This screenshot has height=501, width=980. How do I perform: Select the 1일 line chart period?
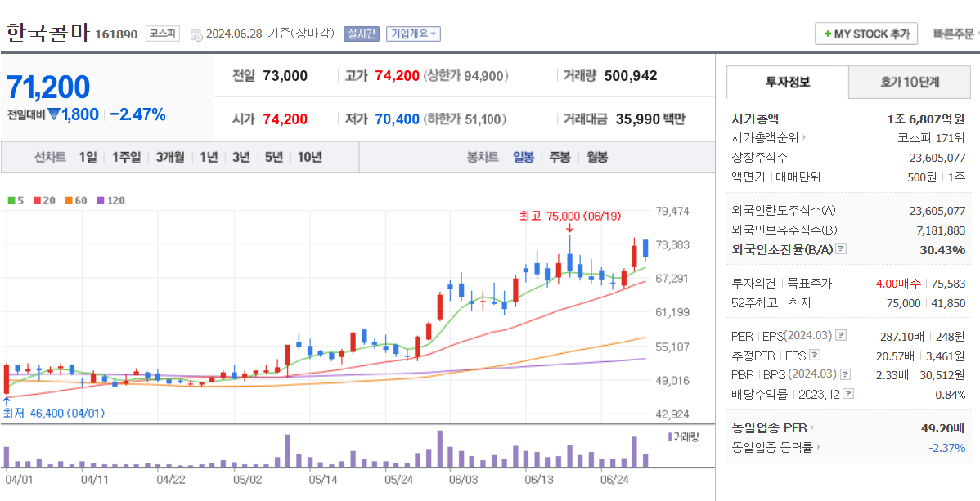click(88, 158)
